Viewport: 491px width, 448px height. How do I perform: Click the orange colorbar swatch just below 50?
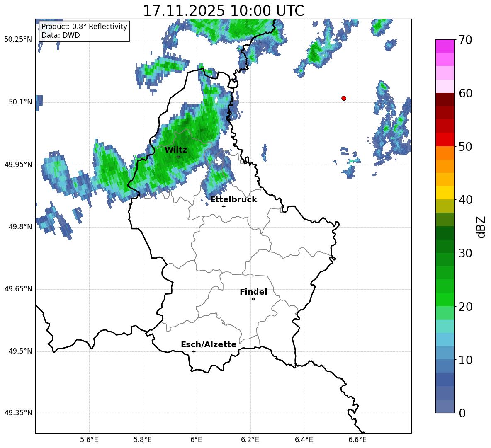coord(445,153)
